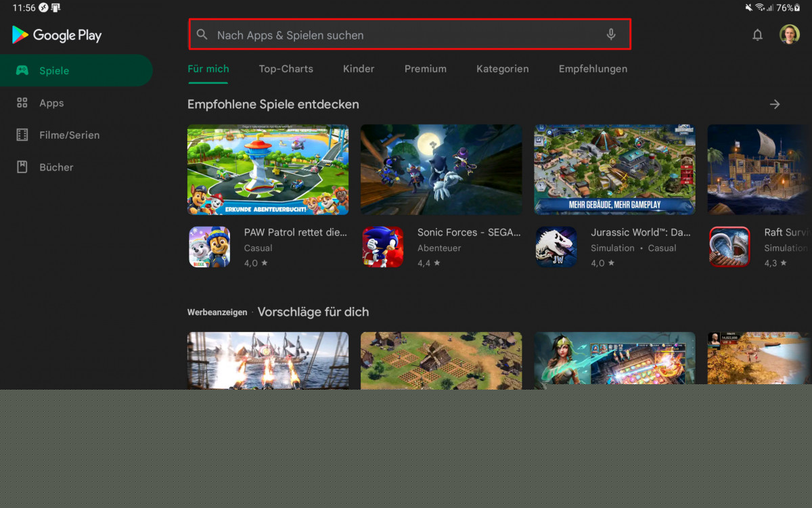
Task: Click the Google Play logo
Action: click(57, 35)
